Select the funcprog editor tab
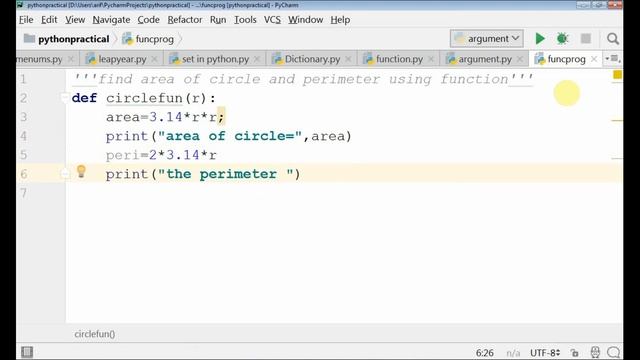This screenshot has width=640, height=360. click(567, 59)
